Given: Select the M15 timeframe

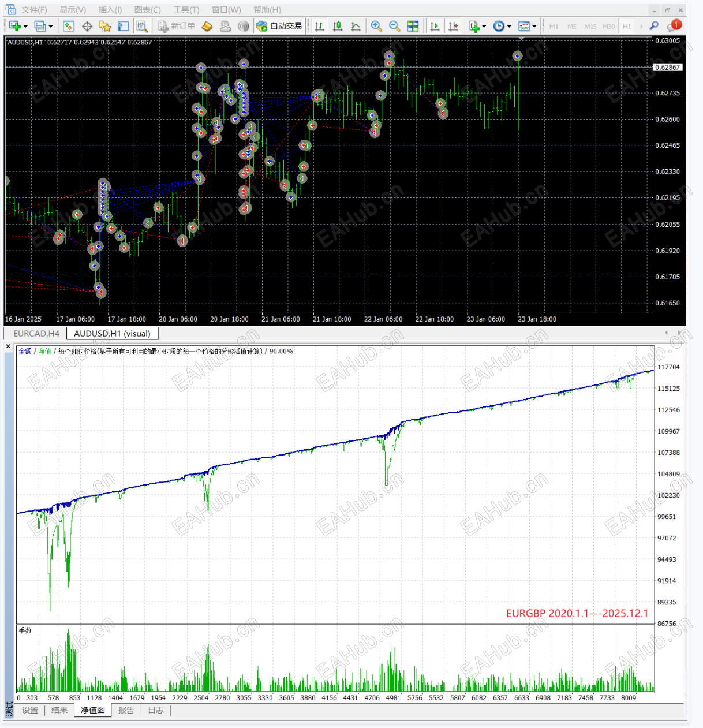Looking at the screenshot, I should click(x=590, y=27).
